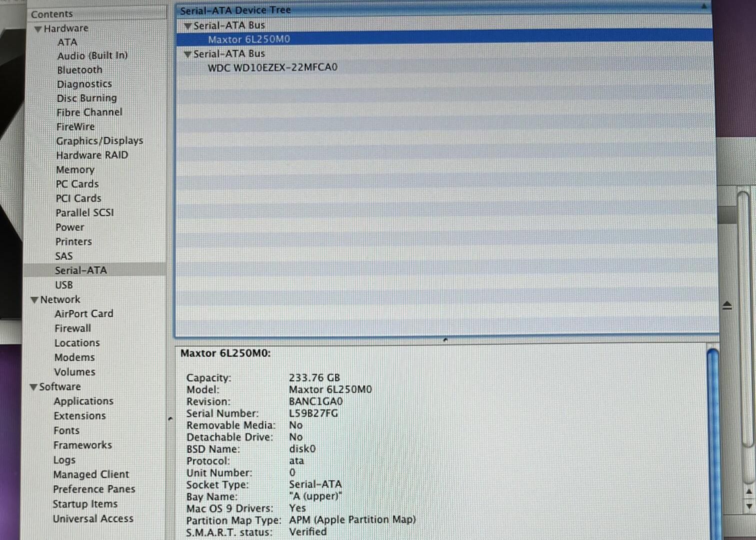Open the Graphics/Displays category
The image size is (756, 540).
99,141
